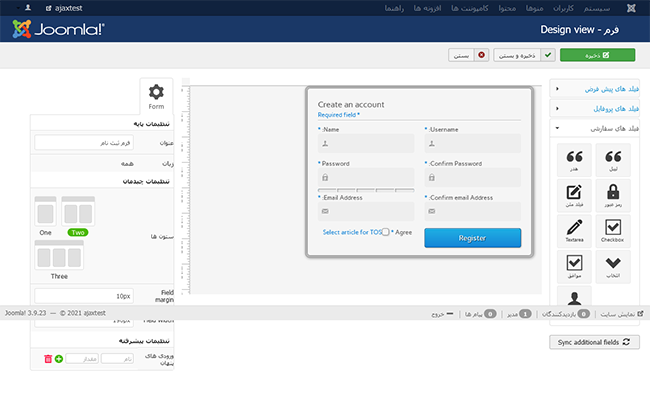Click the مدیر administrators count badge
This screenshot has width=650, height=396.
(525, 314)
